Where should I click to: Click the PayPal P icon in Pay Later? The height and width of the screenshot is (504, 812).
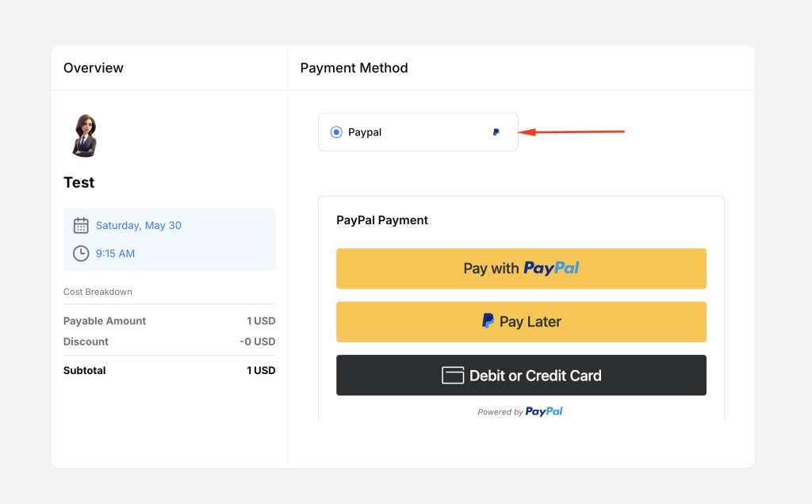[488, 321]
